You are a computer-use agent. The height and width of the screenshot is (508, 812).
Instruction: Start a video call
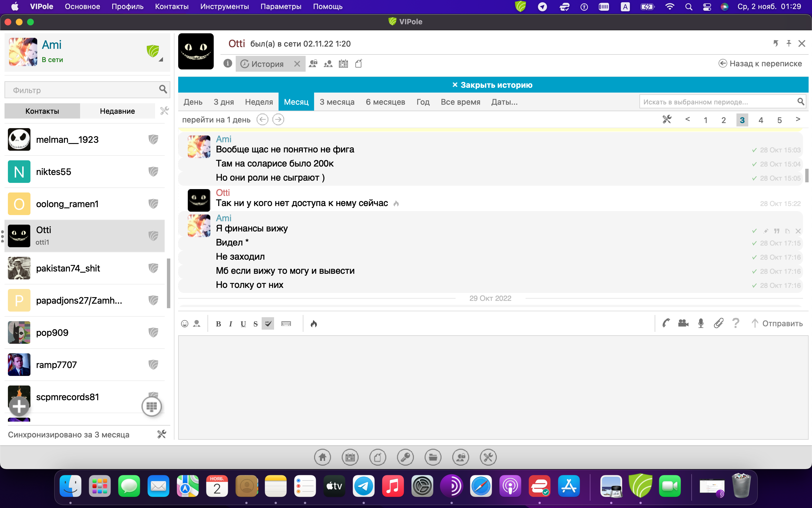(683, 323)
